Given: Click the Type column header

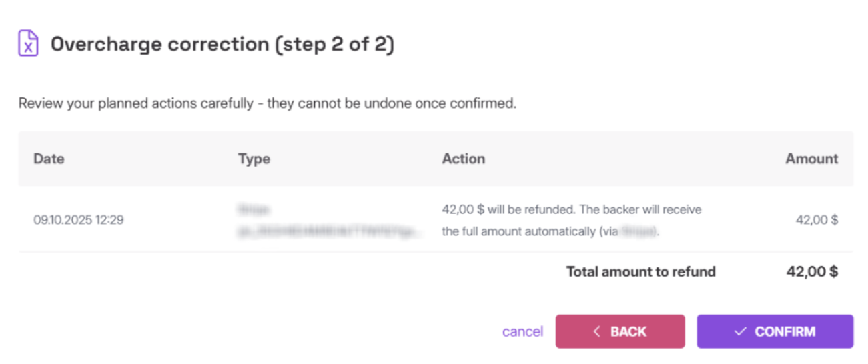Looking at the screenshot, I should coord(254,159).
